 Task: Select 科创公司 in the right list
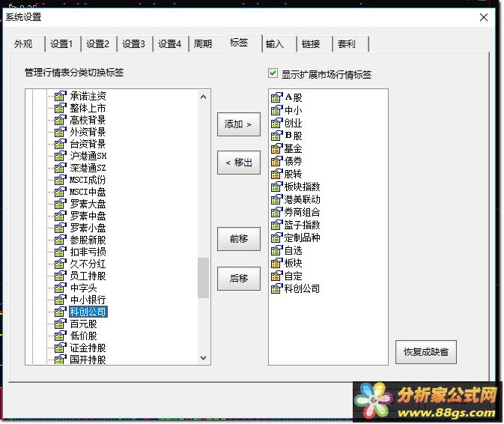pyautogui.click(x=302, y=288)
